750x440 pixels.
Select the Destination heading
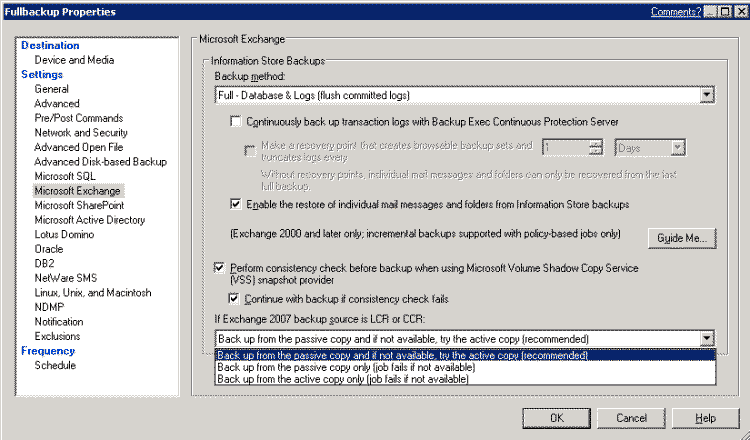tap(50, 45)
